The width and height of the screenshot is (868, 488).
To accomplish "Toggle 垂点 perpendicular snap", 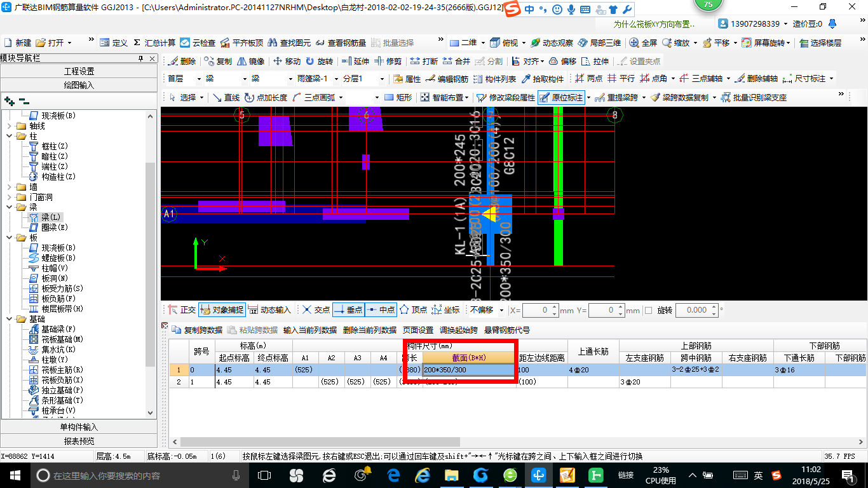I will pos(348,310).
